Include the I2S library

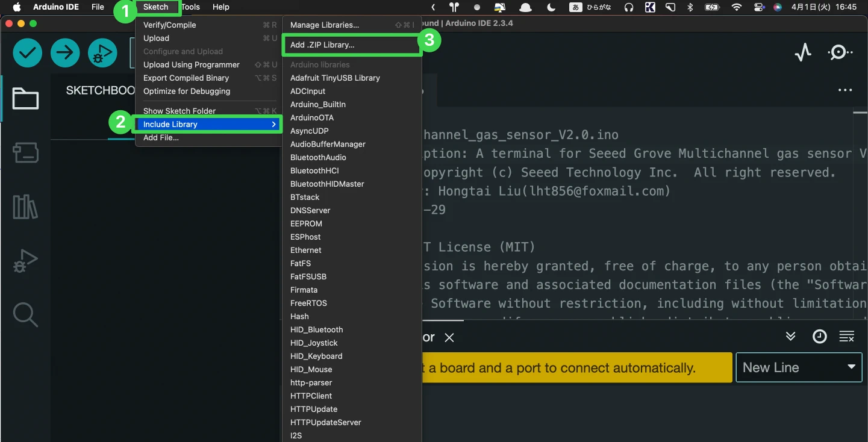(x=352, y=435)
